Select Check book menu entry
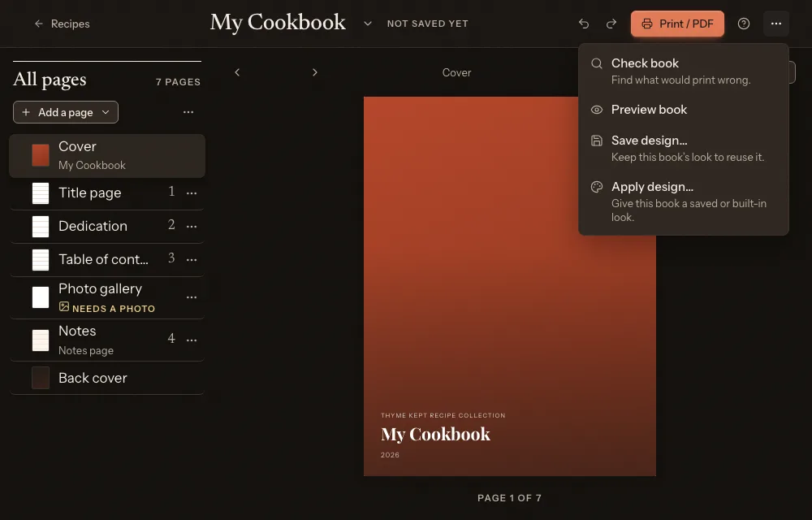Image resolution: width=812 pixels, height=520 pixels. 684,71
